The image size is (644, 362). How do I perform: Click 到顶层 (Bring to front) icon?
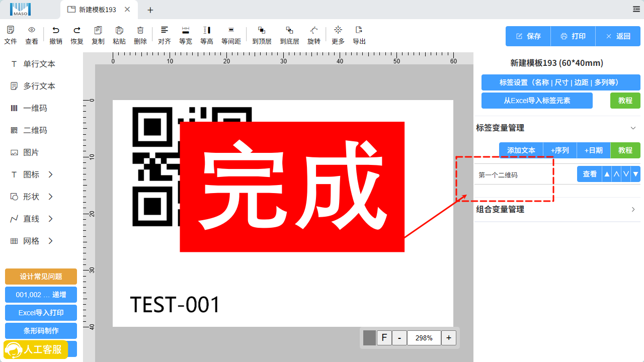[262, 35]
